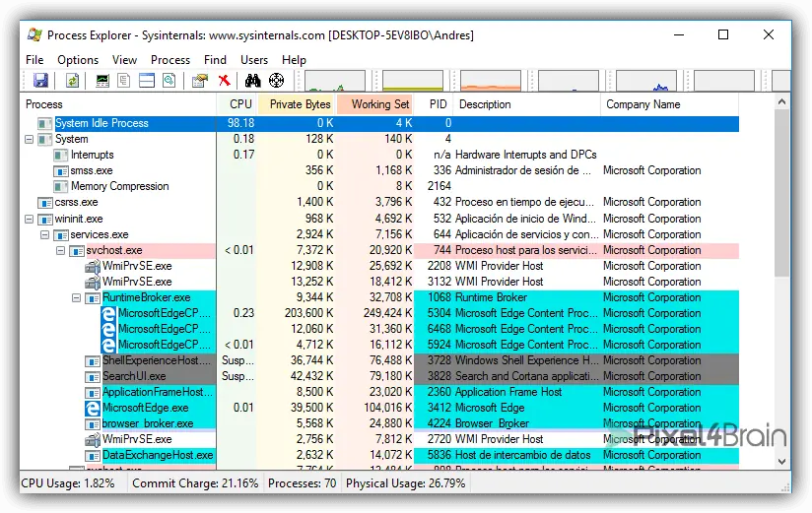Click the icon next to csrss.exe
This screenshot has height=513, width=812.
point(45,203)
